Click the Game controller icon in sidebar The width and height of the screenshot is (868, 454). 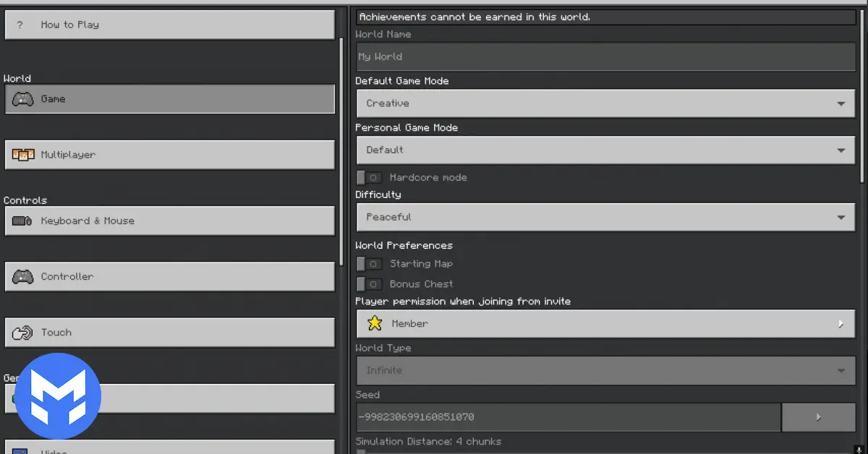[x=22, y=99]
